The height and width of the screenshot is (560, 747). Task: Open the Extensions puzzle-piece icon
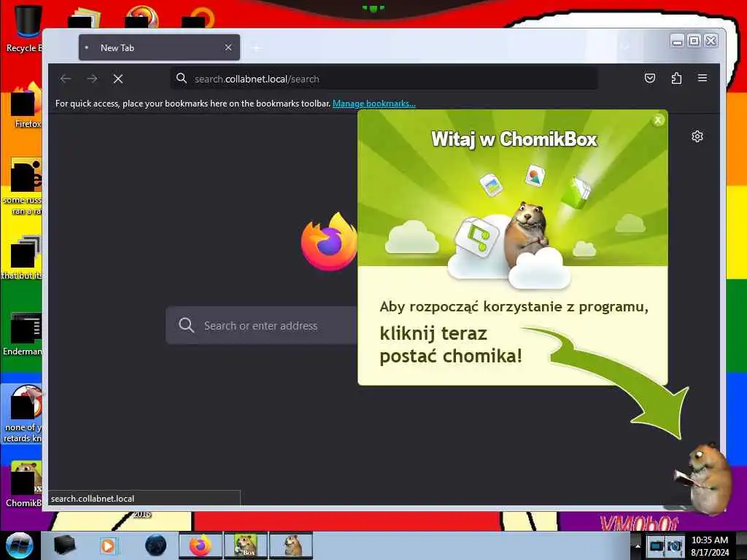676,78
